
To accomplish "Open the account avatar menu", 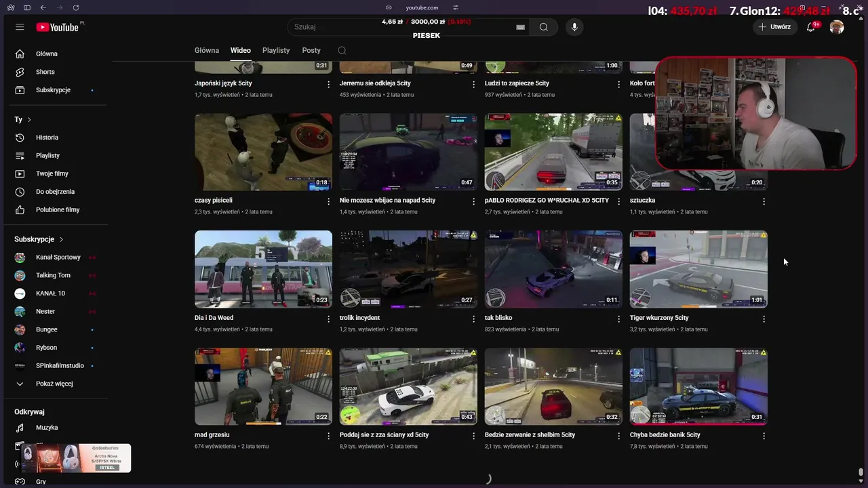I will tap(837, 27).
